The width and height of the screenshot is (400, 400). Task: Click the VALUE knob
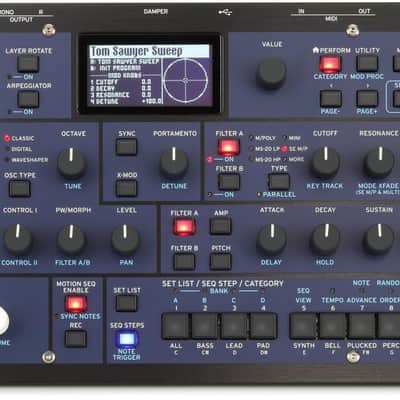(x=271, y=74)
